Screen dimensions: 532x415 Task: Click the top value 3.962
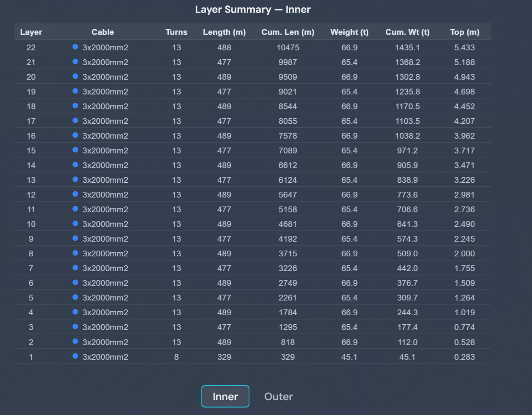tap(465, 136)
